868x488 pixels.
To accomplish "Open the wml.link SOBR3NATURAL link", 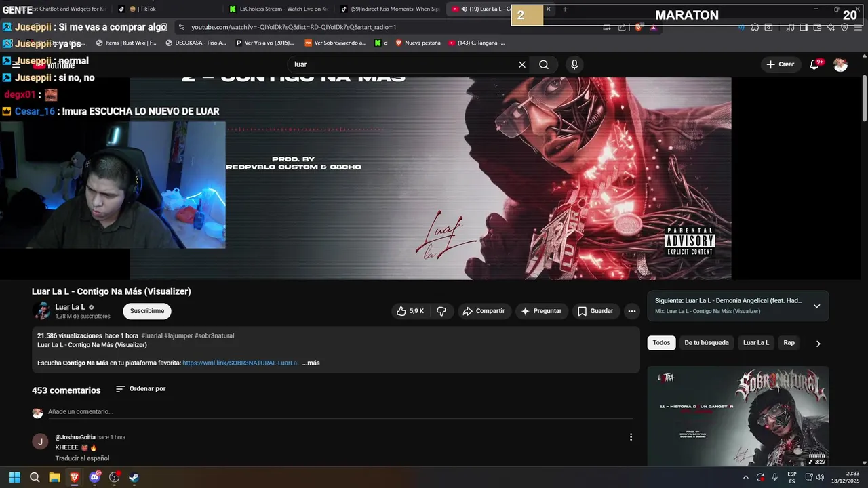I will click(241, 363).
